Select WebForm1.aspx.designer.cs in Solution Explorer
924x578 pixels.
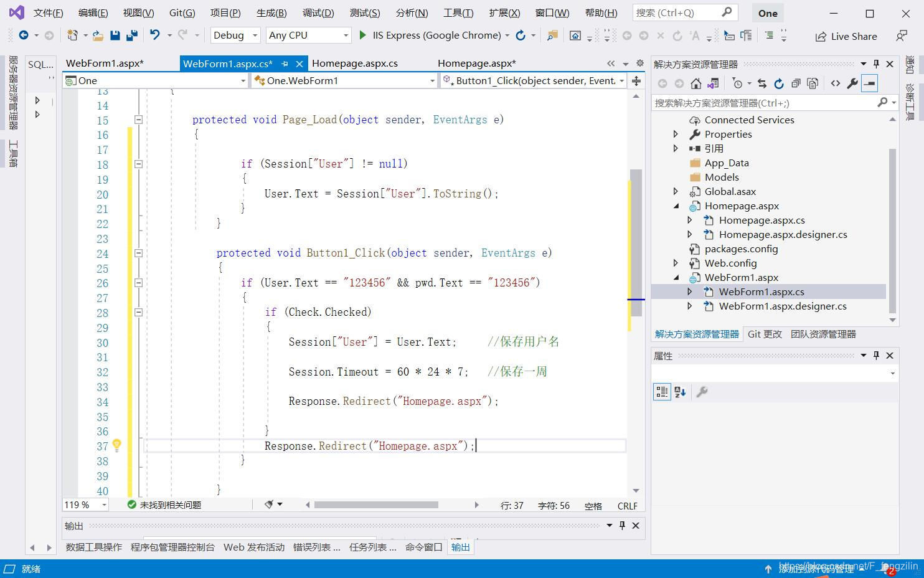pos(783,306)
